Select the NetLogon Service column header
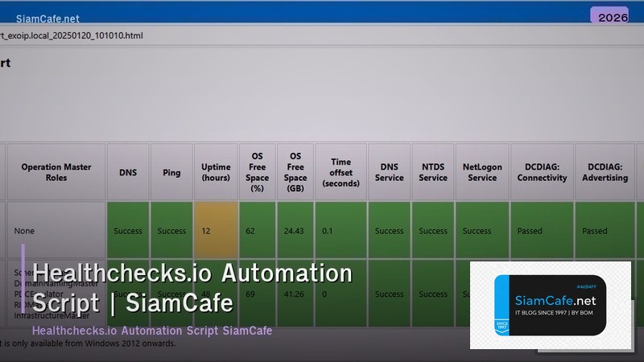This screenshot has width=644, height=362. (482, 172)
